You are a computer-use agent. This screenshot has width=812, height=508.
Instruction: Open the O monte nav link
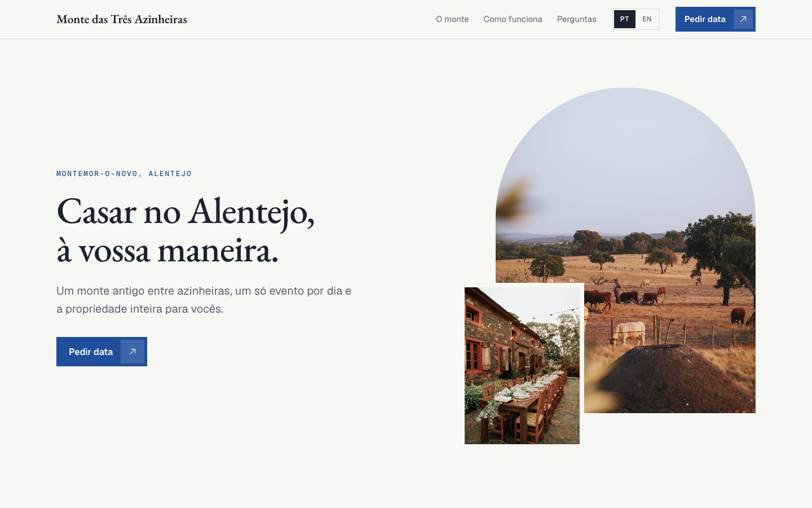click(x=452, y=19)
